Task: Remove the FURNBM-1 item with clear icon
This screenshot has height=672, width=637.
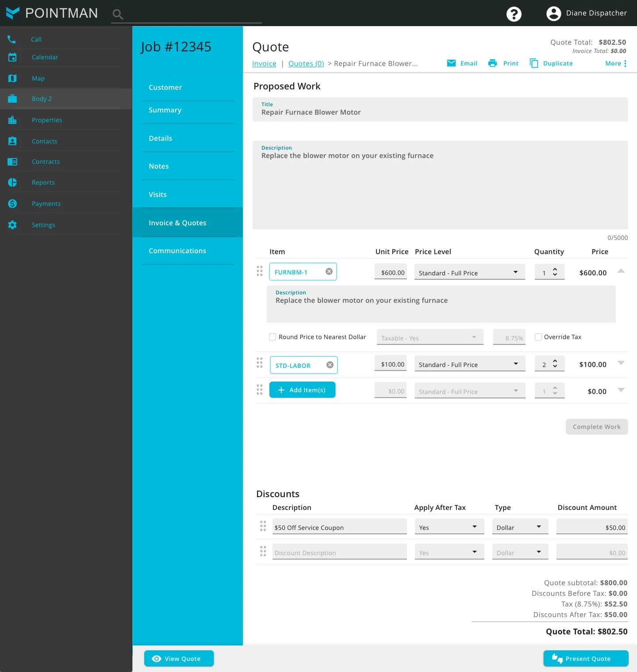Action: click(x=329, y=272)
